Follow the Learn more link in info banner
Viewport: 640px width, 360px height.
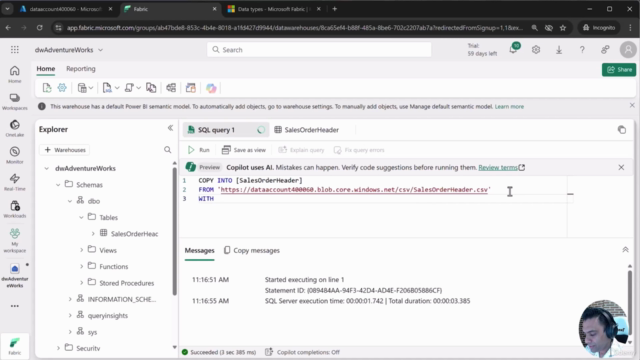tap(509, 107)
